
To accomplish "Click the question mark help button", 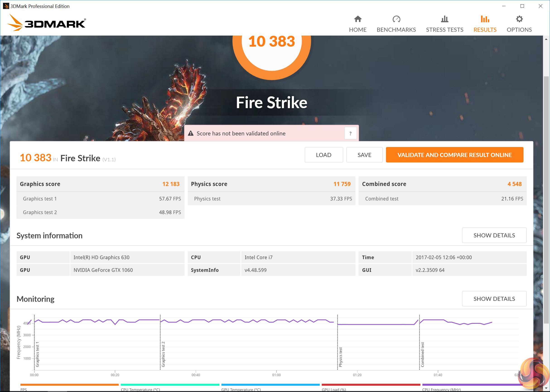I will click(350, 133).
